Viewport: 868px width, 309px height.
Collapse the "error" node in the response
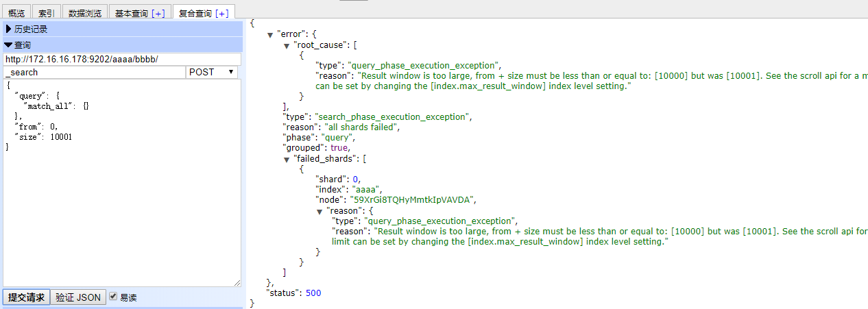[x=270, y=34]
